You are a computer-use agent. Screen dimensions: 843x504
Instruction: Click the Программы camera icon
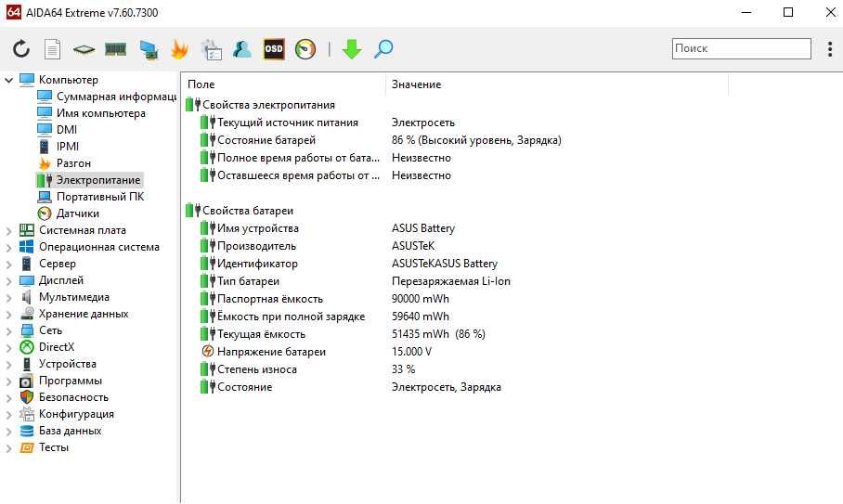pyautogui.click(x=26, y=381)
